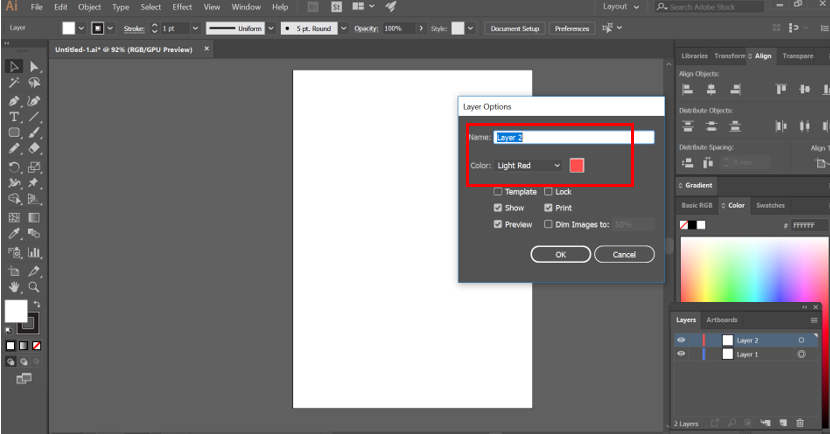Image resolution: width=830 pixels, height=434 pixels.
Task: Open the Effect menu
Action: [x=182, y=7]
